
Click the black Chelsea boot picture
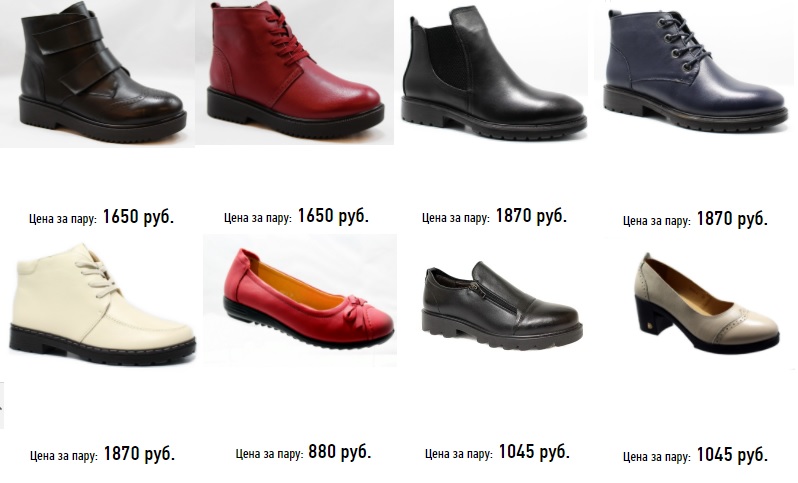pyautogui.click(x=494, y=71)
